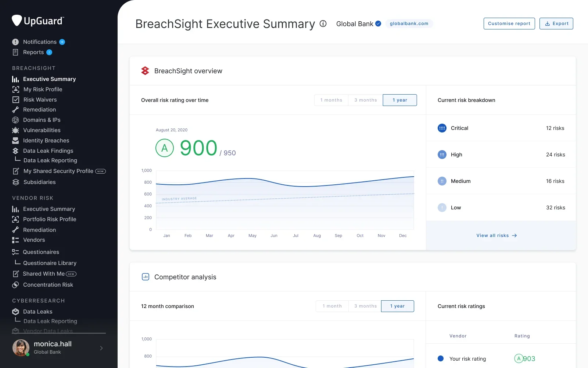Click the Customise report button
Viewport: 588px width, 368px height.
509,24
